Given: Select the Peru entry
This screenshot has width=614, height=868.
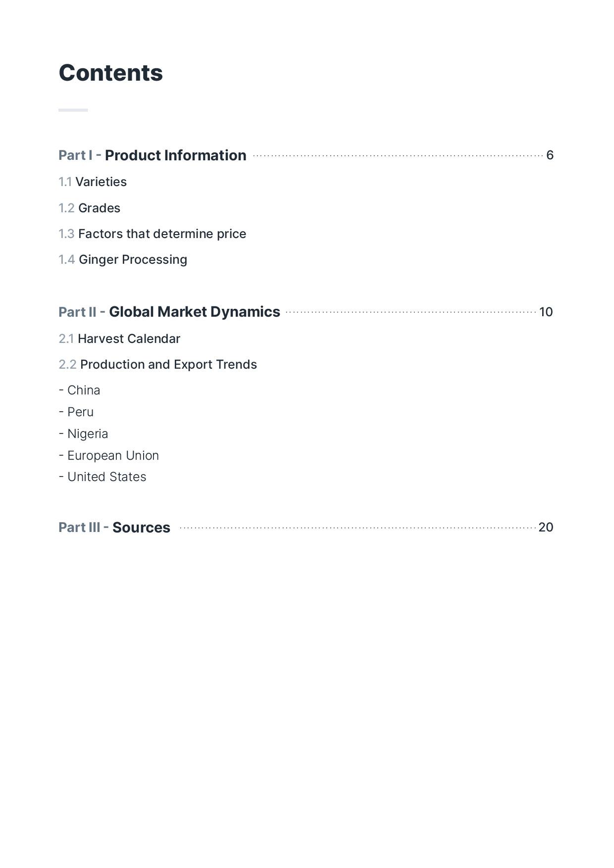Looking at the screenshot, I should [76, 412].
